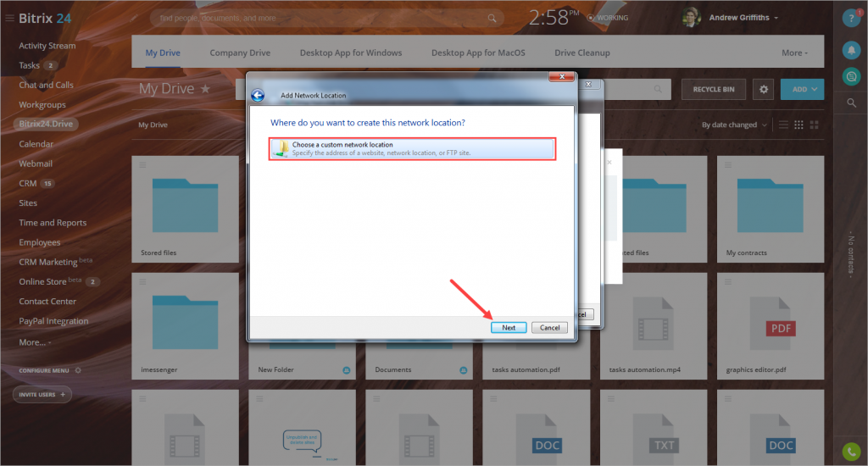The width and height of the screenshot is (868, 466).
Task: Open the My contracts folder
Action: click(x=770, y=209)
